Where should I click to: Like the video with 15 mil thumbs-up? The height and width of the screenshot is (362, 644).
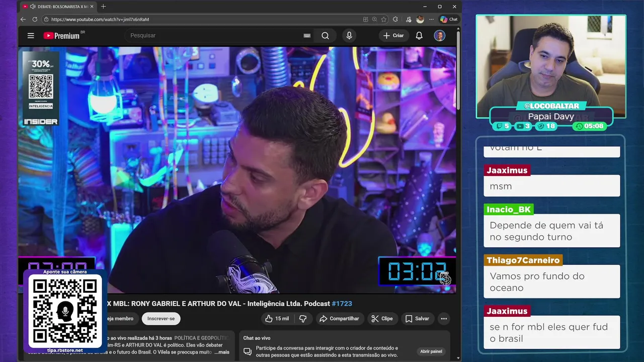pyautogui.click(x=277, y=319)
